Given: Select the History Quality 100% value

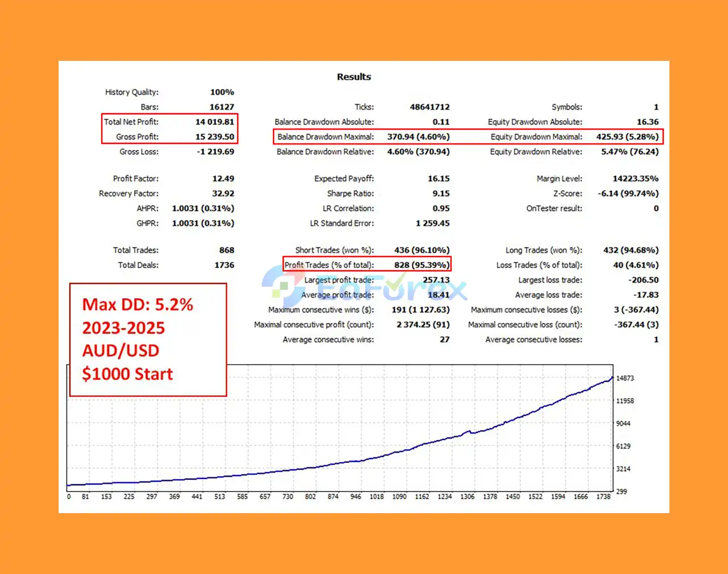Looking at the screenshot, I should point(222,92).
